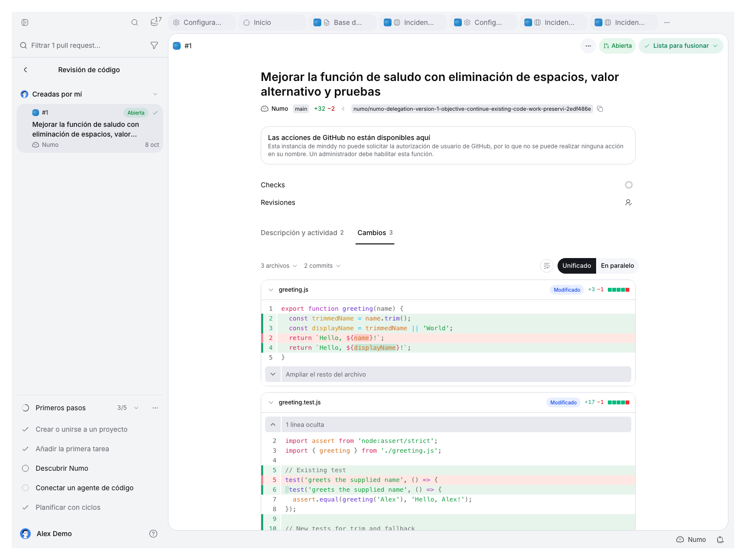Screen dimensions: 746x560
Task: Click Ampliar el resto del archivo
Action: pyautogui.click(x=448, y=375)
